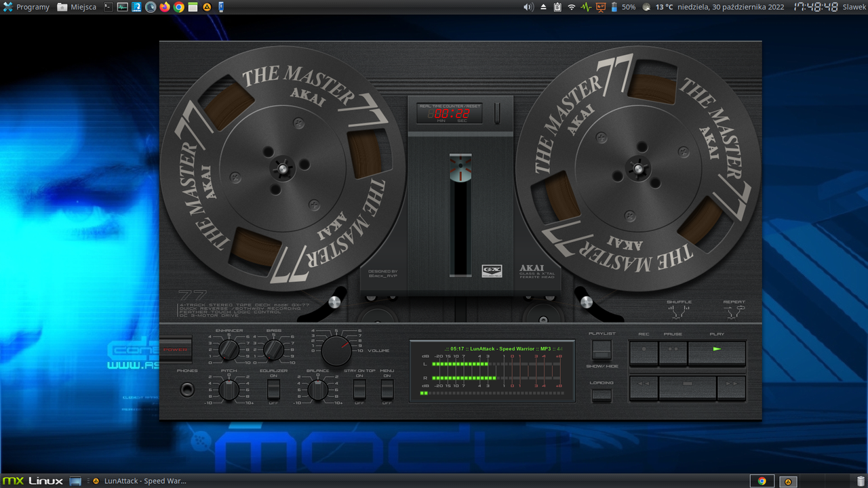This screenshot has width=868, height=488.
Task: Click the fast-forward transport button
Action: coord(732,388)
